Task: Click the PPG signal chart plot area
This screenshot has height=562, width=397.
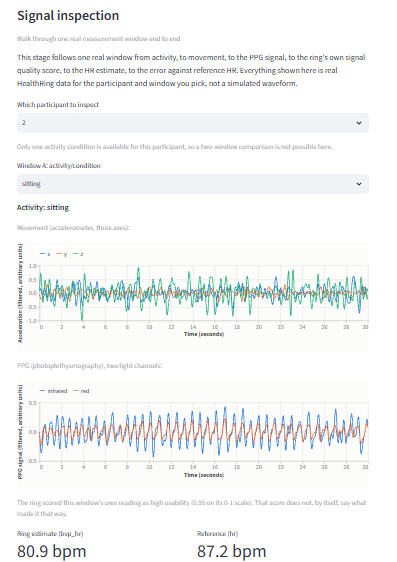Action: click(204, 432)
